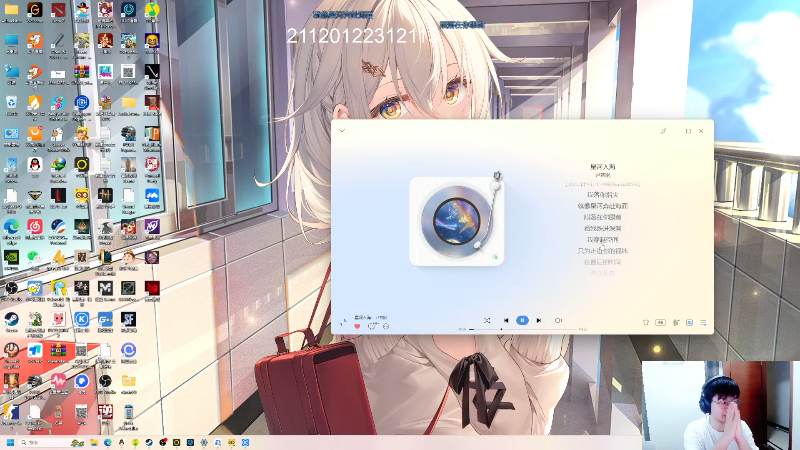Click the song title above the lyrics
The height and width of the screenshot is (450, 800).
pos(603,167)
